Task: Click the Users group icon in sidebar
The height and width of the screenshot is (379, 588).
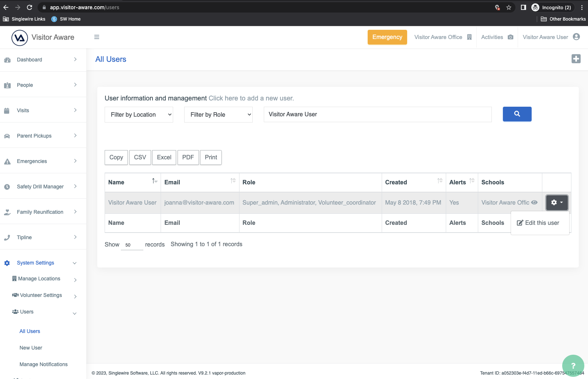Action: [15, 312]
